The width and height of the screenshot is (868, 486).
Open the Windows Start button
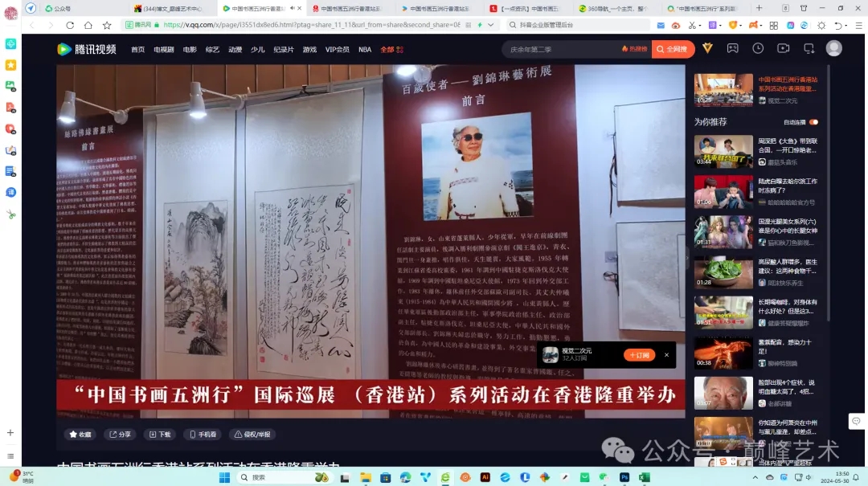tap(224, 477)
